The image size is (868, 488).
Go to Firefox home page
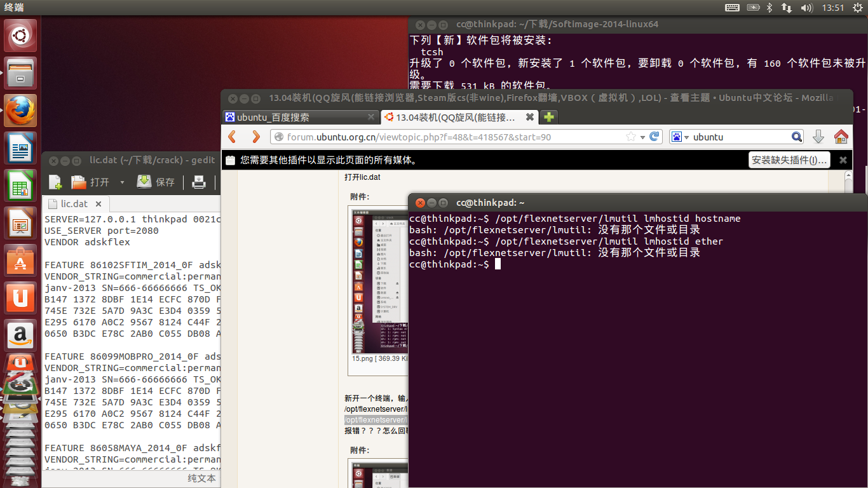(x=841, y=137)
